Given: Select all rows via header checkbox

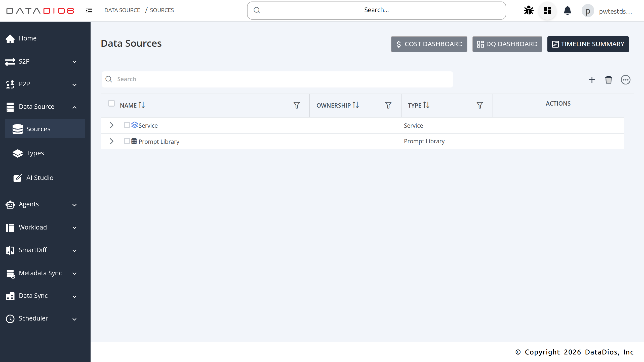Looking at the screenshot, I should tap(111, 103).
